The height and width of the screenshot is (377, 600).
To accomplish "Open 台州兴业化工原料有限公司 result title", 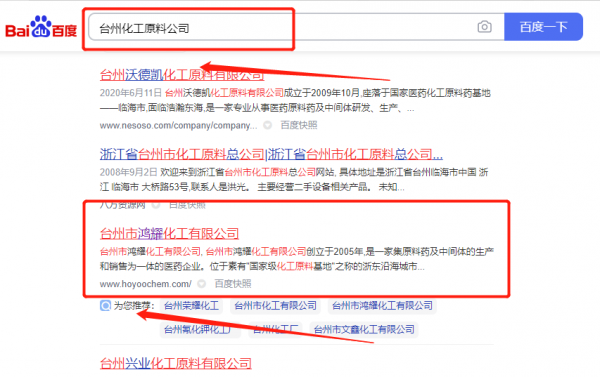I will tap(176, 363).
